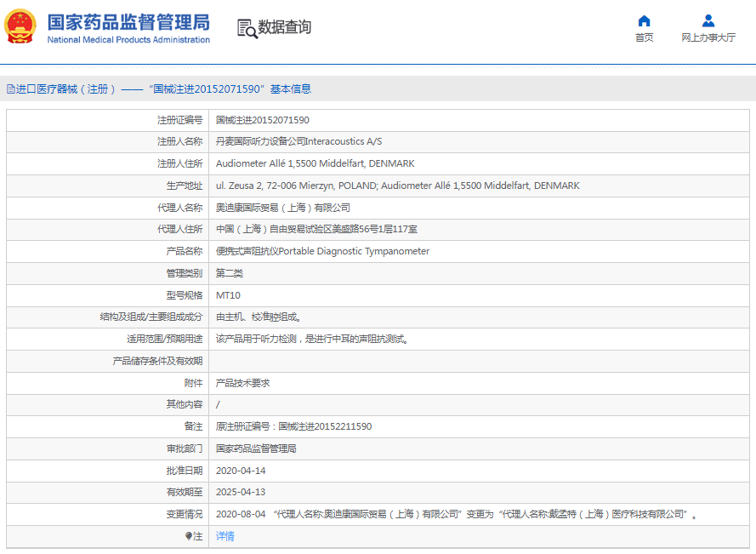
Task: Select attachment value 产品技术要求
Action: 242,383
